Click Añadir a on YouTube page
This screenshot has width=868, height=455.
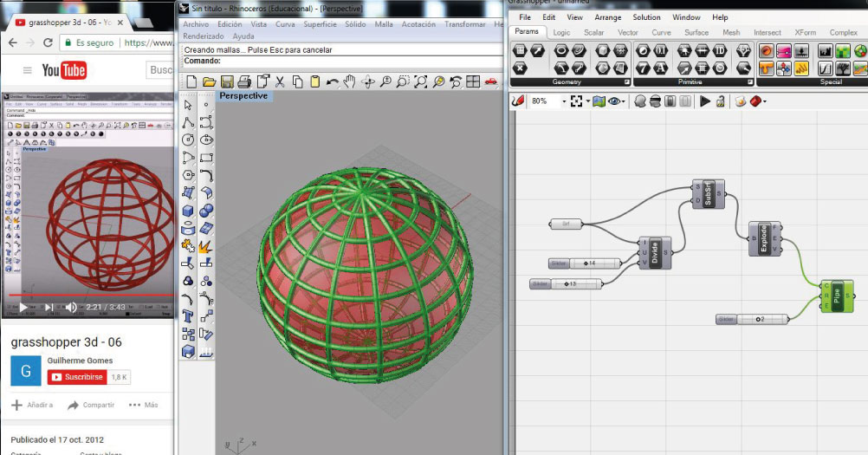tap(33, 406)
